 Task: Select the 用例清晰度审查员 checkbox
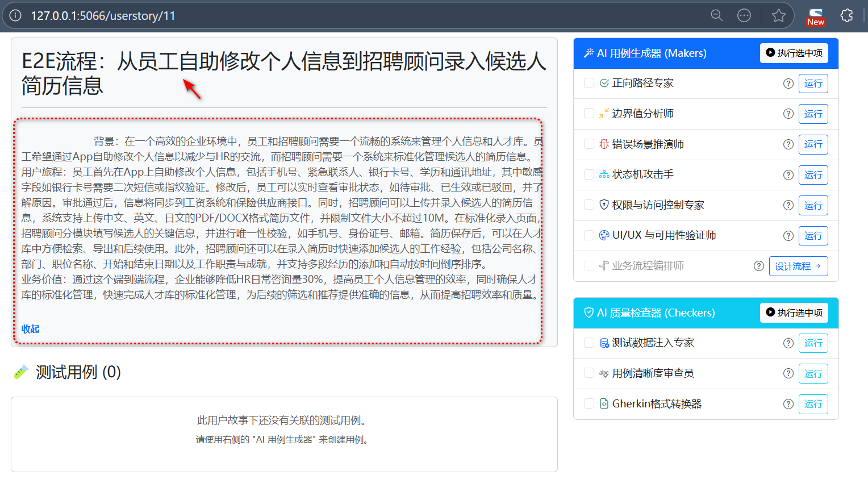589,373
